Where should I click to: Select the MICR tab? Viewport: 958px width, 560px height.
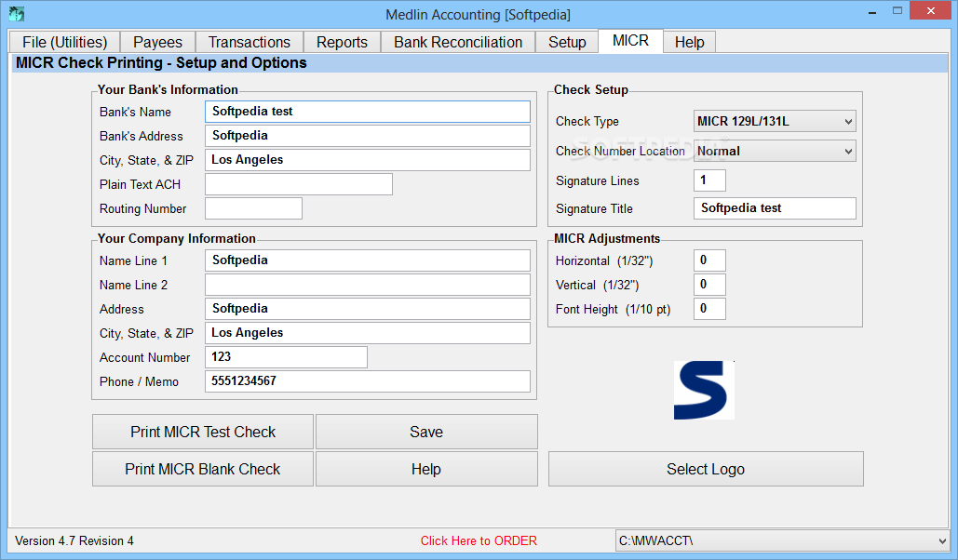(x=630, y=41)
